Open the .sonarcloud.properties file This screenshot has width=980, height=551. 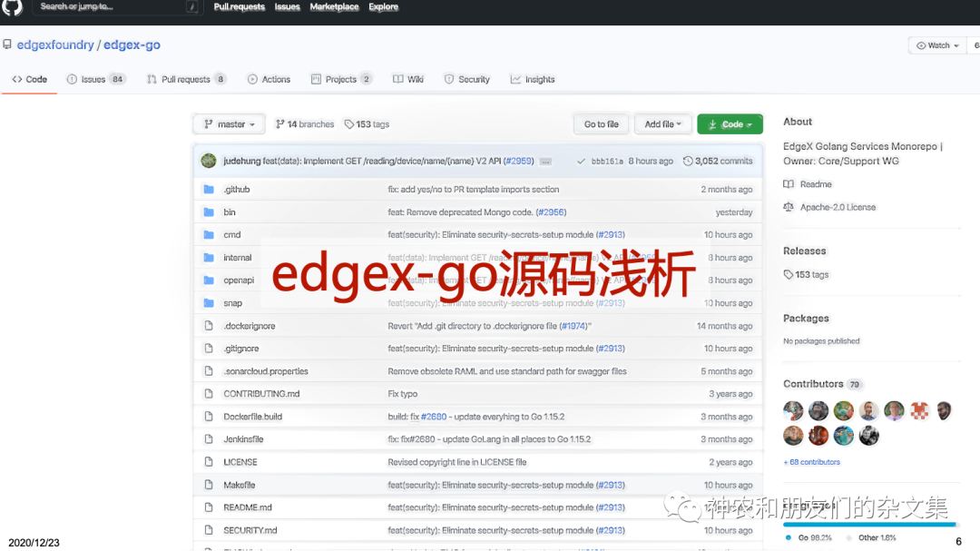266,371
